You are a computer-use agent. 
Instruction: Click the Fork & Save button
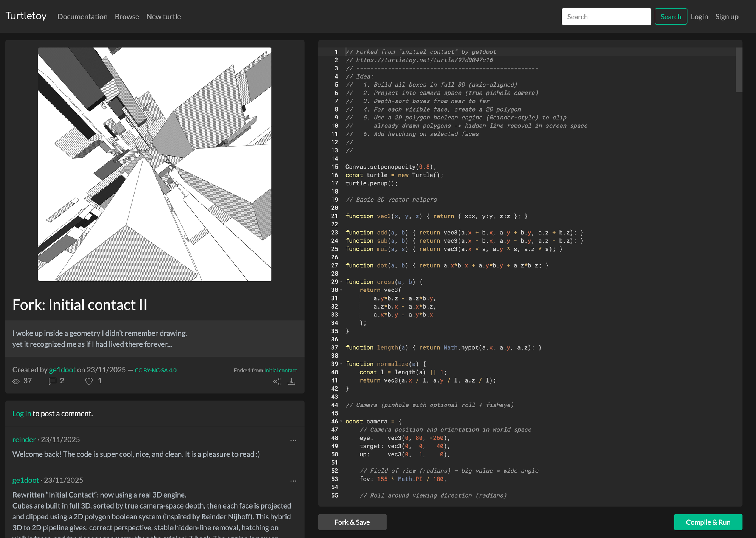pyautogui.click(x=352, y=522)
